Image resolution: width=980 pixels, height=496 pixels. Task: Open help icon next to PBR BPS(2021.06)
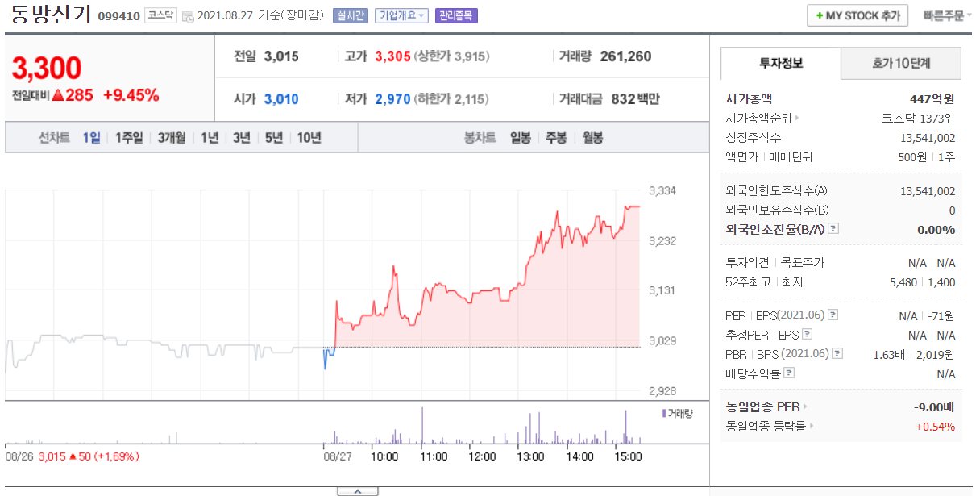pos(838,353)
